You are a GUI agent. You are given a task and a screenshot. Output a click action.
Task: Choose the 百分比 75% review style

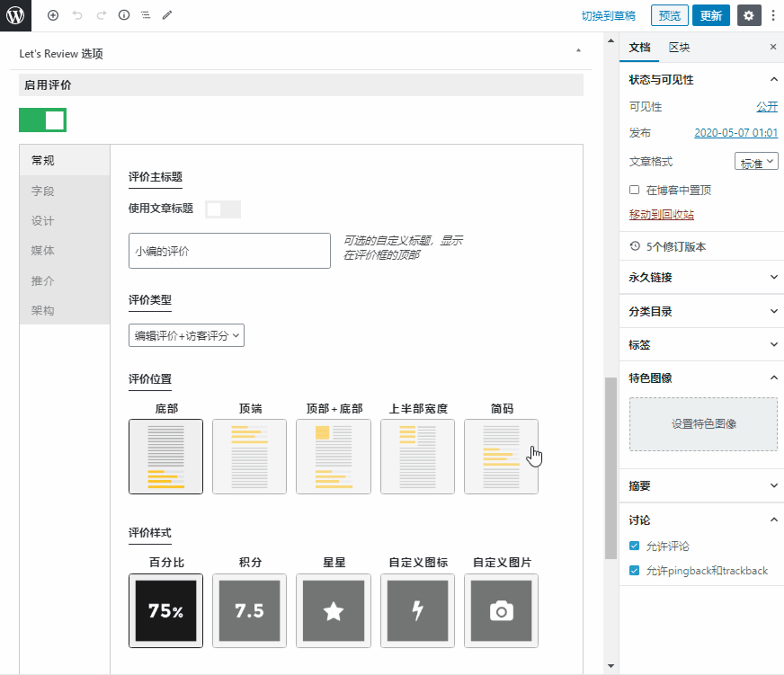coord(166,610)
